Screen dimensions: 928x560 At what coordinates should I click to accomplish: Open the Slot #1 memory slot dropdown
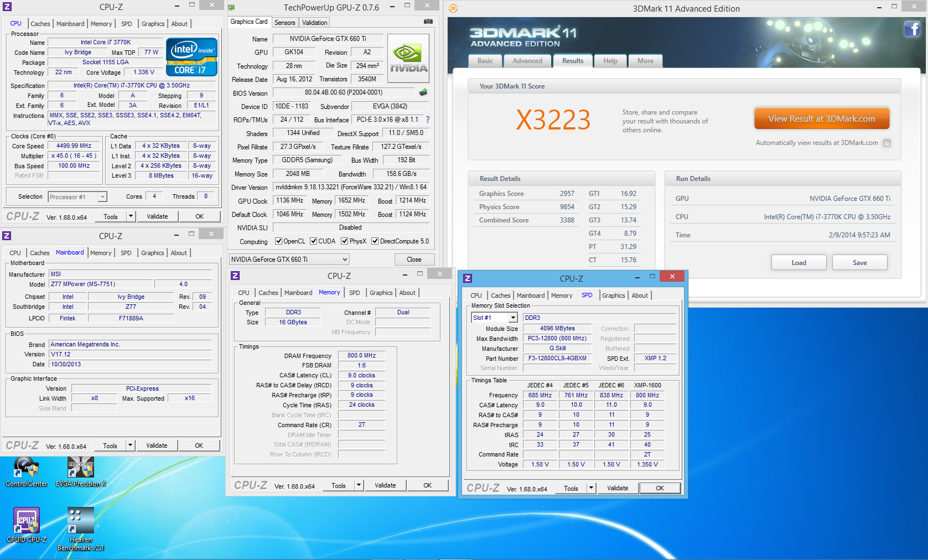click(495, 318)
